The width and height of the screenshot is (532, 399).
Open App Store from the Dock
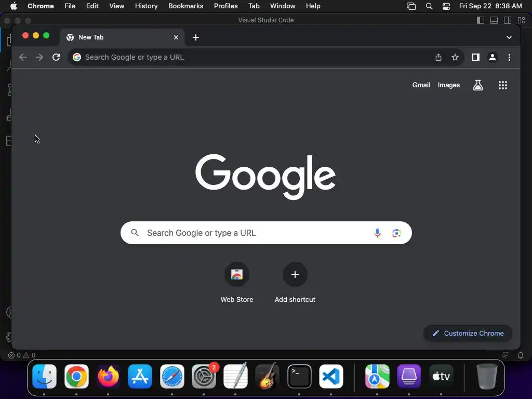point(140,376)
